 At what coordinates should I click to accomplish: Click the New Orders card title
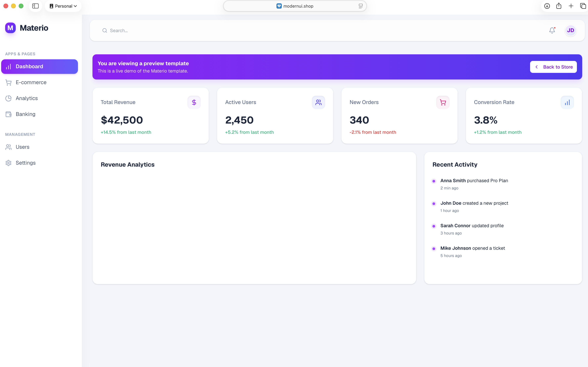point(364,102)
